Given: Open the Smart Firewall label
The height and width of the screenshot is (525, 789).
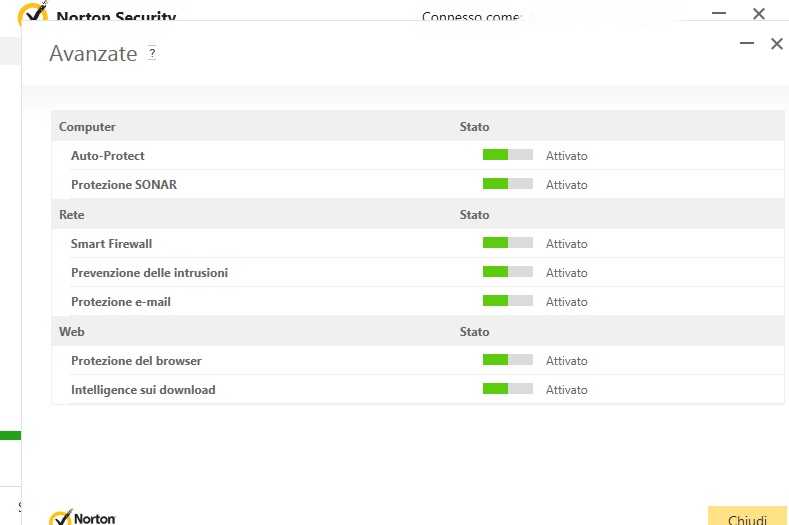Looking at the screenshot, I should click(x=111, y=244).
